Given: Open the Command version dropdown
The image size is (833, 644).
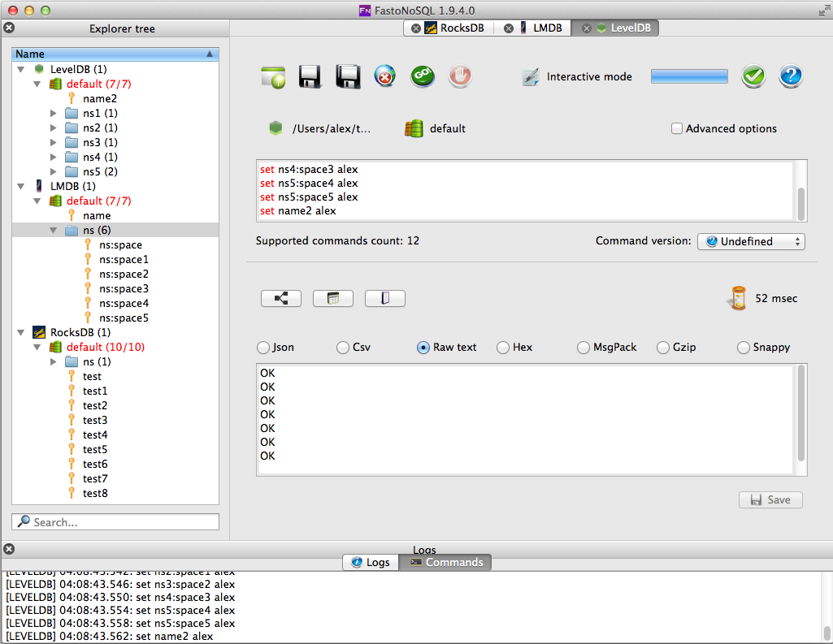Looking at the screenshot, I should (x=751, y=241).
